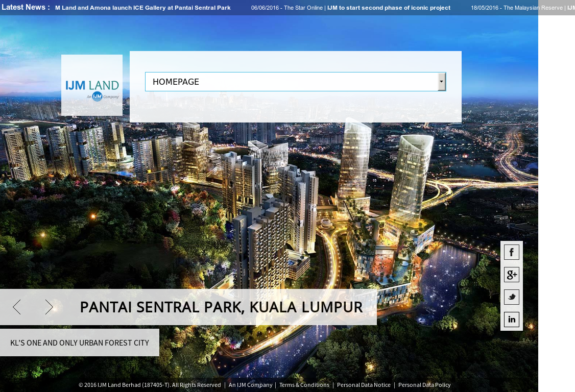Viewport: 575px width, 392px height.
Task: Open the LinkedIn social icon
Action: (x=512, y=320)
